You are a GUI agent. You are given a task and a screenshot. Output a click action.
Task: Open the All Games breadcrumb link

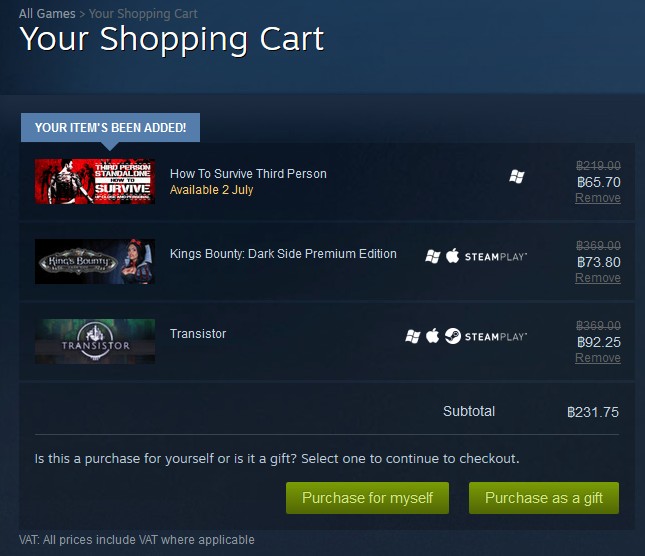(47, 14)
